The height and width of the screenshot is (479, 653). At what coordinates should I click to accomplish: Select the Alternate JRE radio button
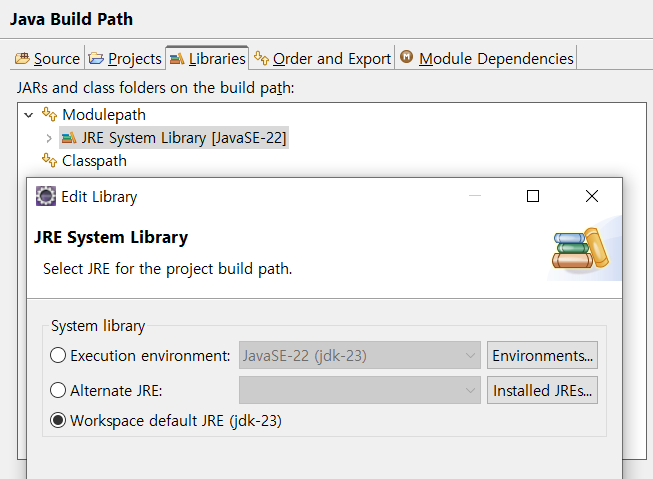pyautogui.click(x=58, y=390)
